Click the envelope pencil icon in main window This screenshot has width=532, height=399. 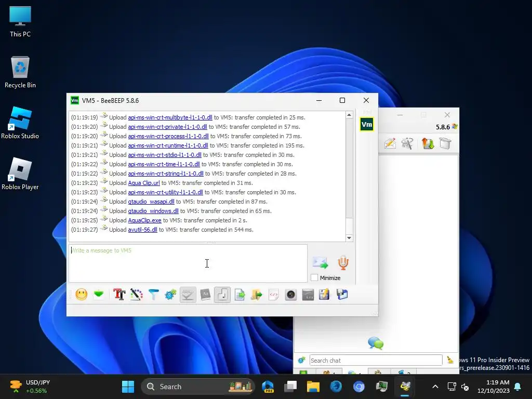(390, 143)
